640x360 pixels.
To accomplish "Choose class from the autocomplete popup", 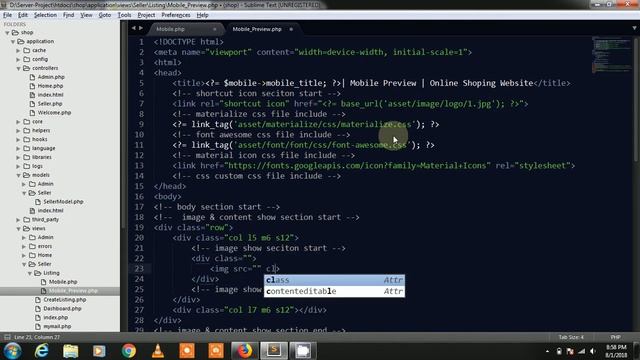I will click(x=334, y=280).
